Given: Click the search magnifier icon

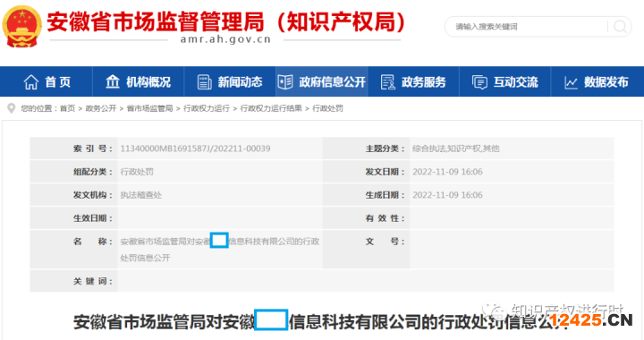Looking at the screenshot, I should pyautogui.click(x=620, y=27).
